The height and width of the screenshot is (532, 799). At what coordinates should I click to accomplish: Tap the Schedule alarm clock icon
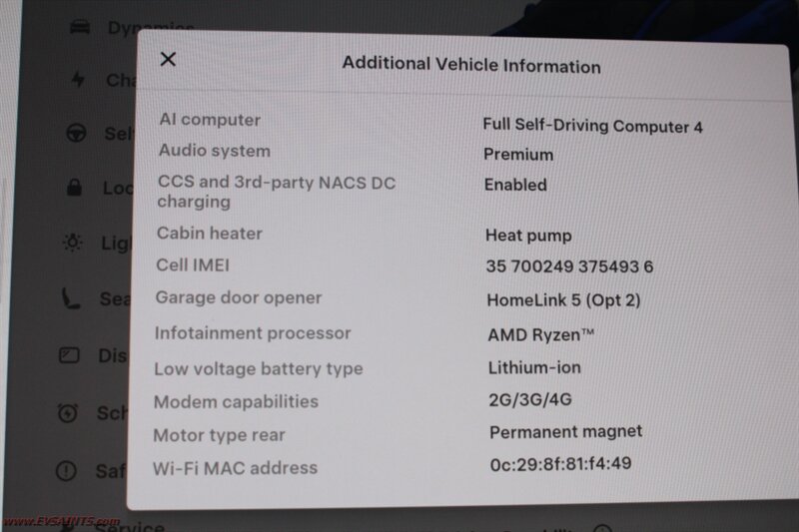click(x=68, y=413)
